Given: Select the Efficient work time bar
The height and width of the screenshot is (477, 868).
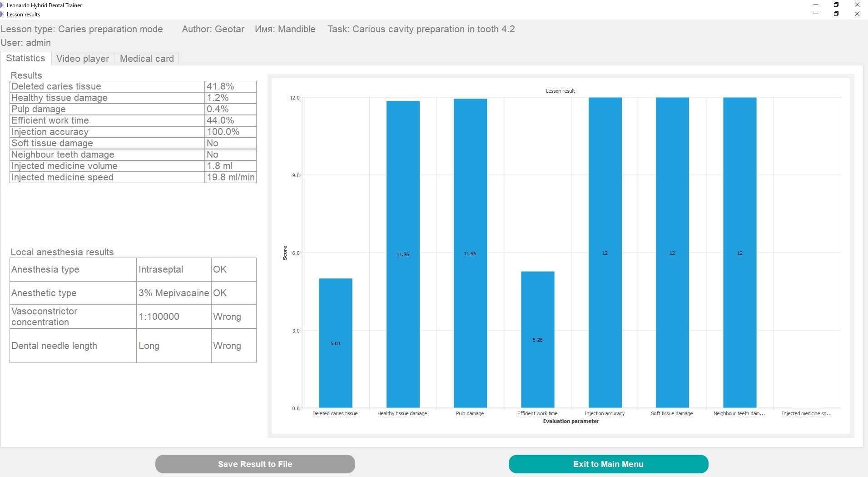Looking at the screenshot, I should coord(537,339).
